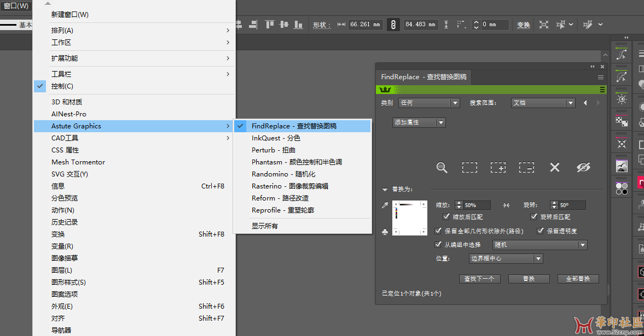
Task: Open the Phantasm four-circles panel icon
Action: coord(622,188)
